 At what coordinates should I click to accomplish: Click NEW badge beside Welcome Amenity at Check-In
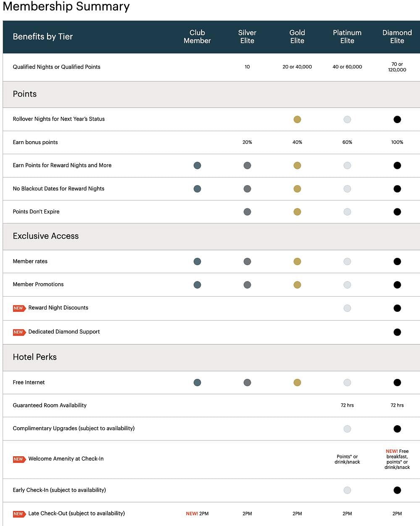click(x=18, y=459)
